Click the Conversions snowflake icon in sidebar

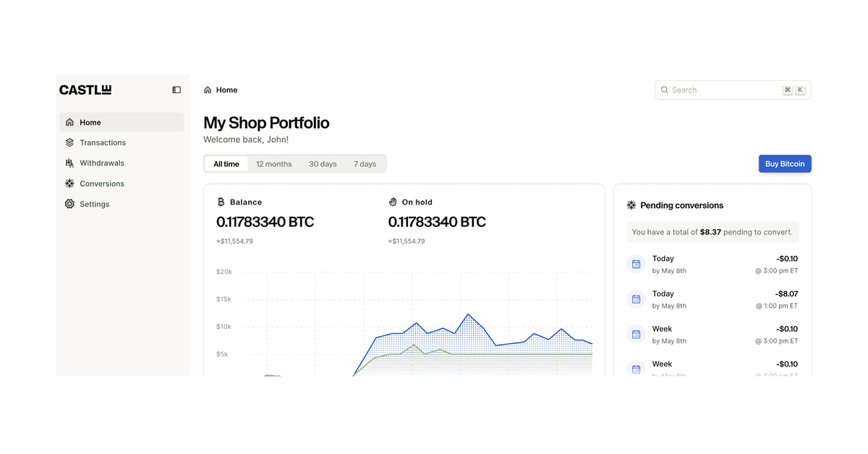69,184
